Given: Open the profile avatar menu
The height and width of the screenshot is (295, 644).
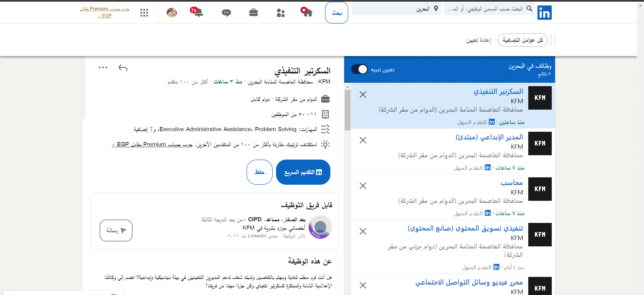Looking at the screenshot, I should point(172,12).
